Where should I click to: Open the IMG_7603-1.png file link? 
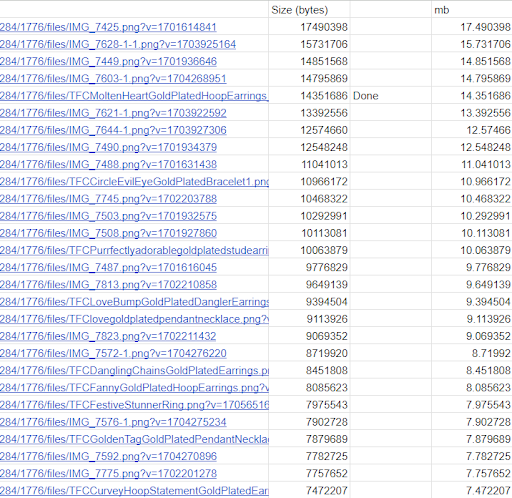(113, 79)
